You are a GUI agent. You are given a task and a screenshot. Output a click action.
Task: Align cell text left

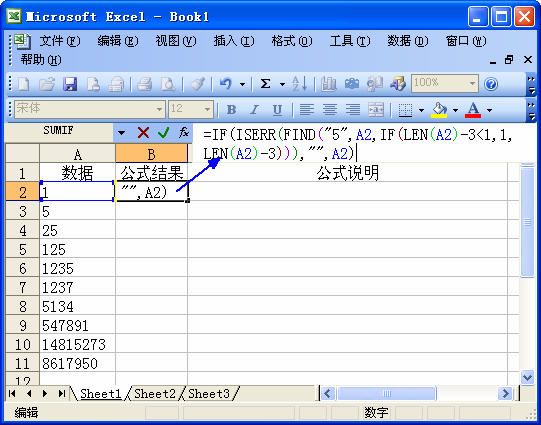point(306,110)
